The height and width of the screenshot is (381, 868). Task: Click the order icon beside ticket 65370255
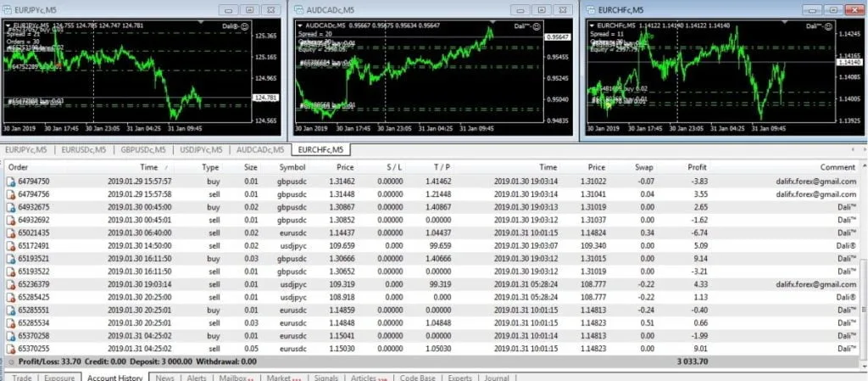11,348
